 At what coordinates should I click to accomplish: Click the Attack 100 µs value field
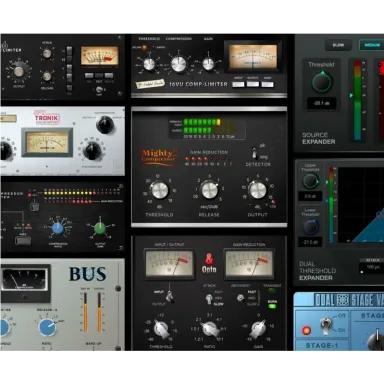tap(371, 267)
